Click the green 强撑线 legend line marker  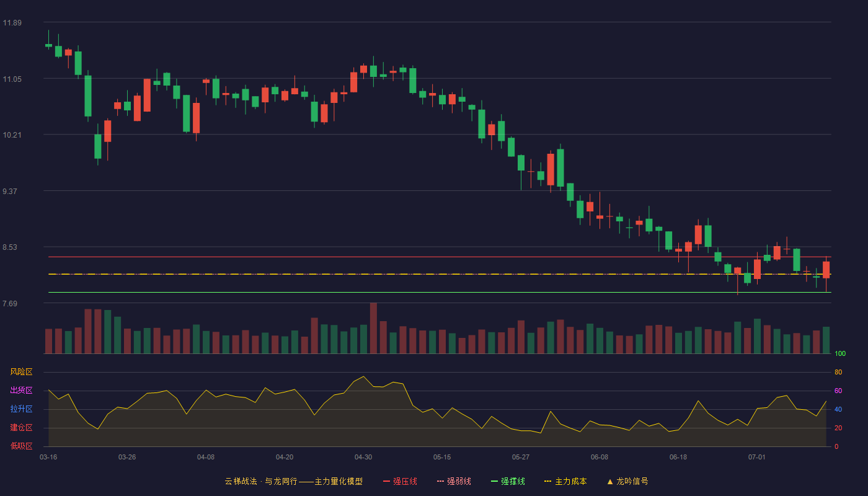pyautogui.click(x=495, y=481)
